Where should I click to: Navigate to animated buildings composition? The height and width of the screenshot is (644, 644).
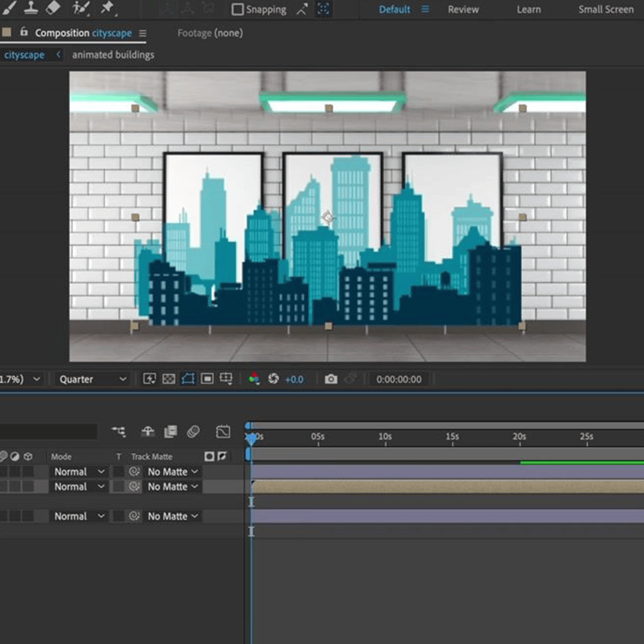(x=113, y=55)
